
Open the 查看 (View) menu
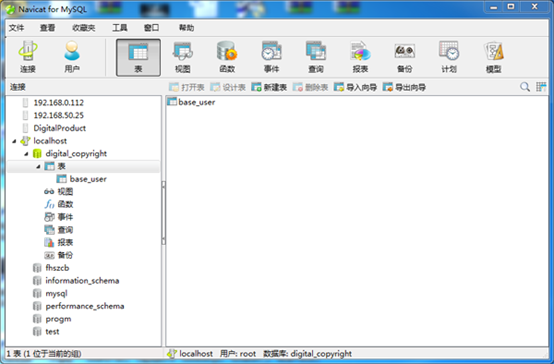point(47,28)
